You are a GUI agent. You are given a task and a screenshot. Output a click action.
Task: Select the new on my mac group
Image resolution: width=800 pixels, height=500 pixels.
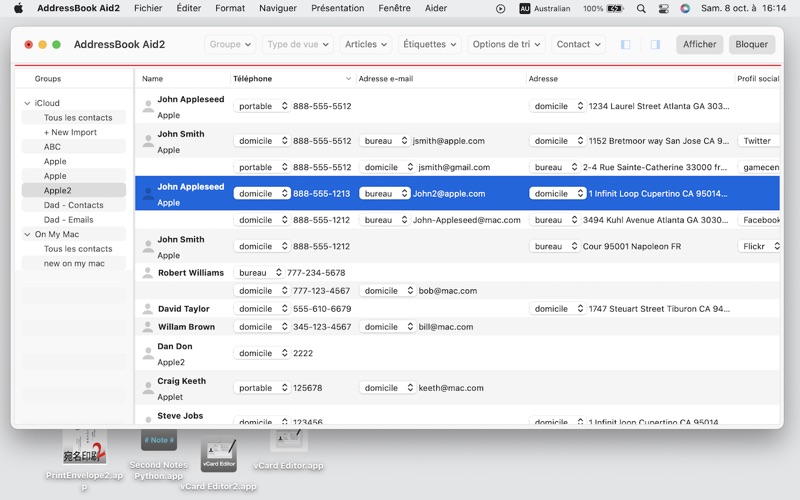click(73, 263)
